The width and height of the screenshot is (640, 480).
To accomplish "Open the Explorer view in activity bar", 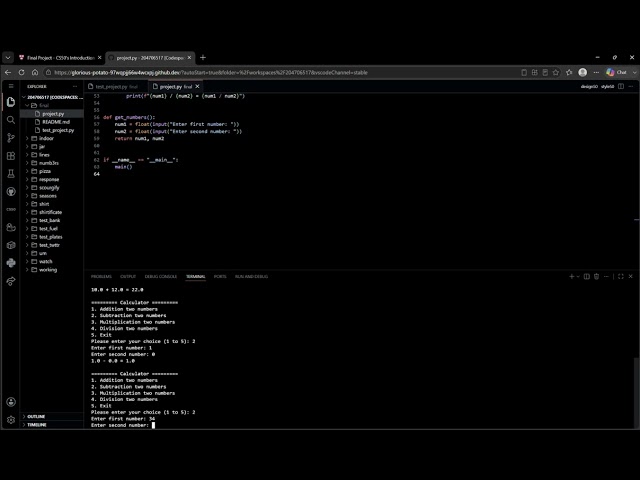I will coord(11,102).
